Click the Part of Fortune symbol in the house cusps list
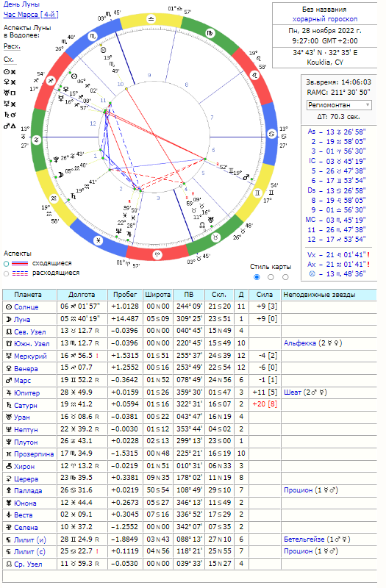Screen dimensions: 386x588 pos(312,274)
